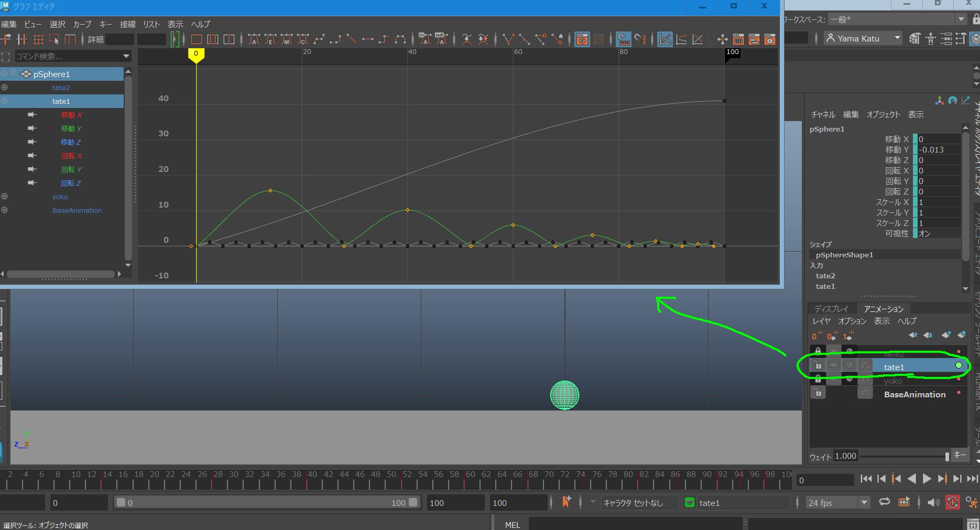Expand the yoko node in outliner

[x=4, y=197]
